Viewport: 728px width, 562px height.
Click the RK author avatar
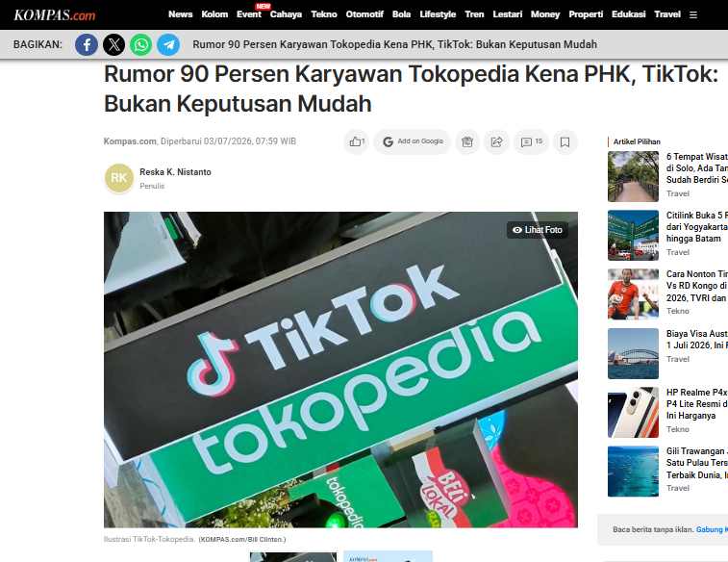119,178
